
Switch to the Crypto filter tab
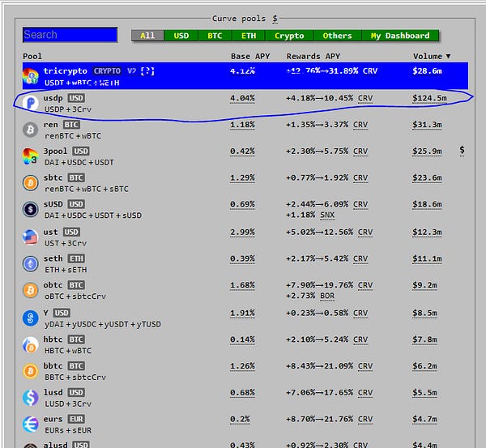289,36
